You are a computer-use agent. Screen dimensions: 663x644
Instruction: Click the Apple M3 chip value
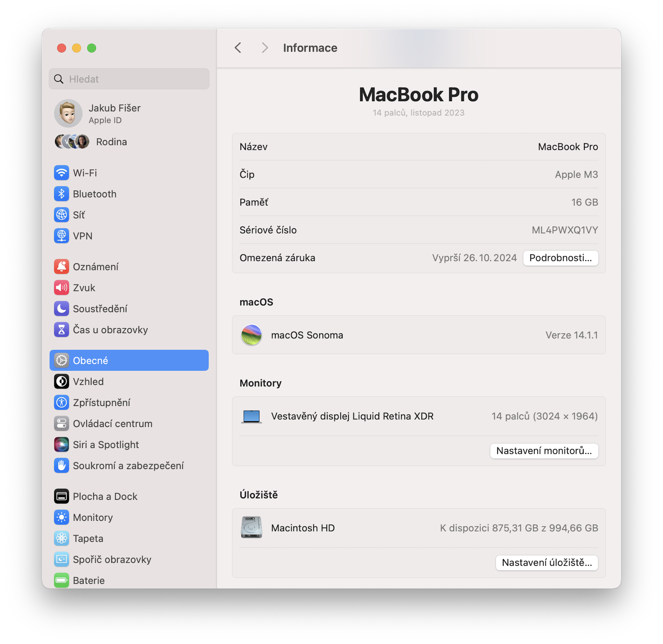pyautogui.click(x=576, y=175)
